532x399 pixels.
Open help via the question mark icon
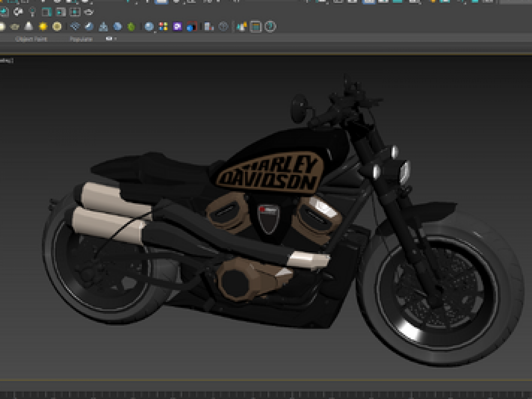[x=270, y=26]
